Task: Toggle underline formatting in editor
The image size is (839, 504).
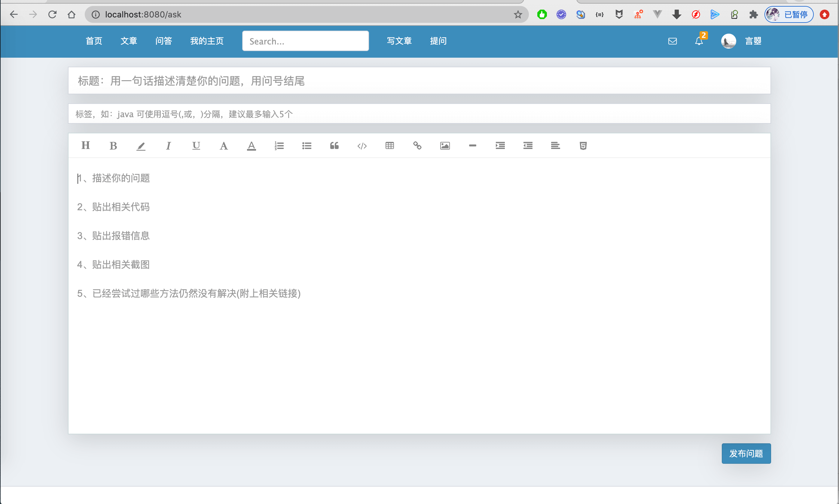Action: [x=196, y=146]
